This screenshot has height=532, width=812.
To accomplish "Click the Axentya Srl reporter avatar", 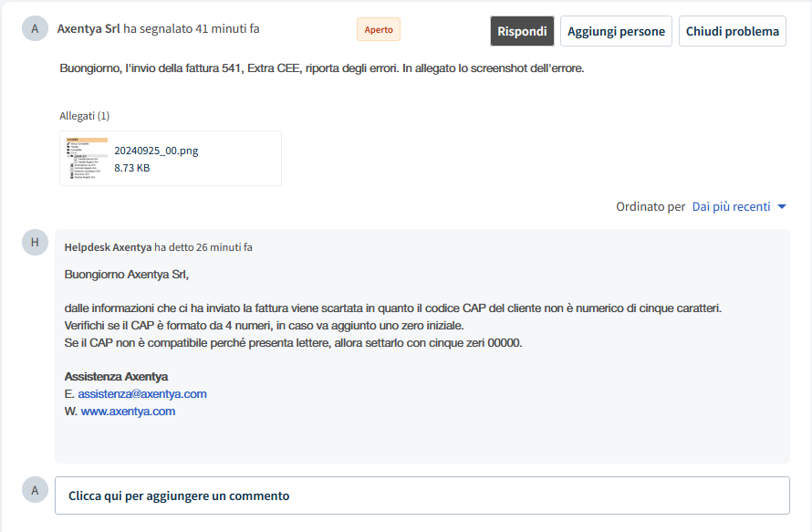I will coord(35,28).
